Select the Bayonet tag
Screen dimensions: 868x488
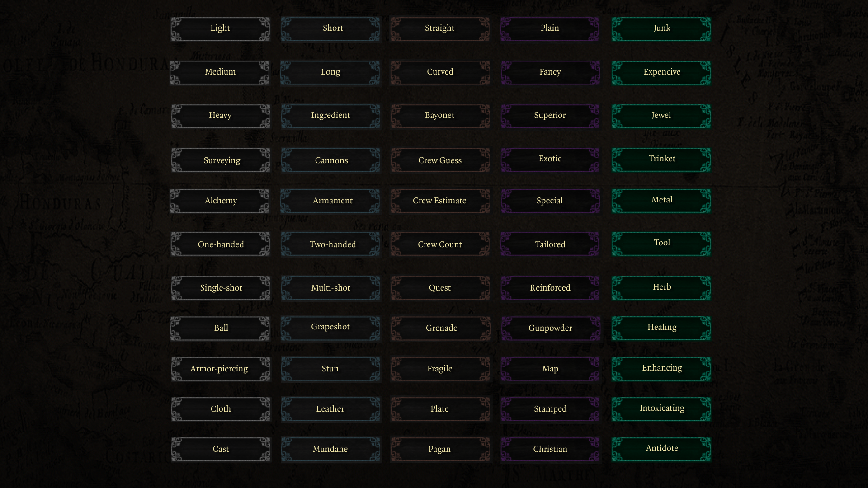(440, 116)
